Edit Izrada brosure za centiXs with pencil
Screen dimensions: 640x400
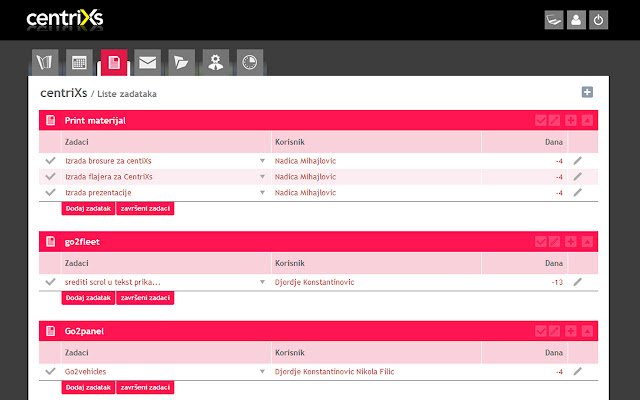(x=577, y=161)
